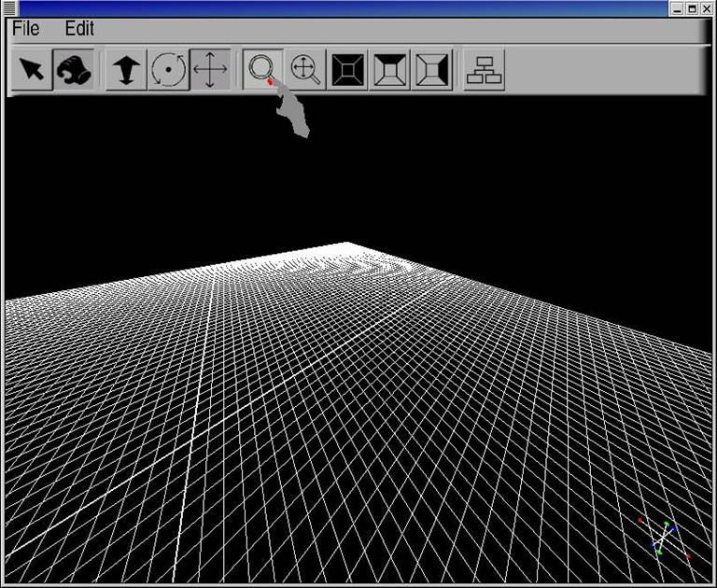The image size is (717, 588).
Task: Pick the four-way pan tool
Action: pos(210,69)
